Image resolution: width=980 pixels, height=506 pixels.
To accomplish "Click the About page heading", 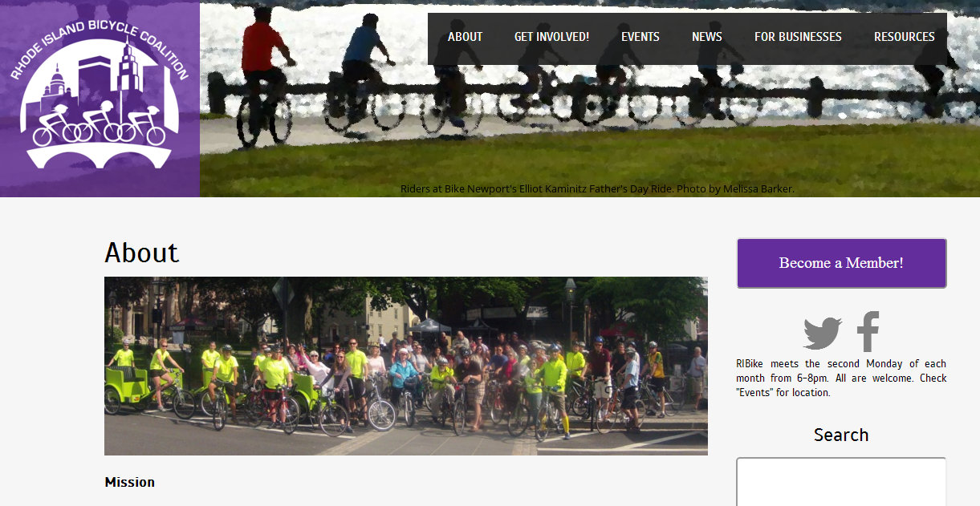I will (141, 253).
